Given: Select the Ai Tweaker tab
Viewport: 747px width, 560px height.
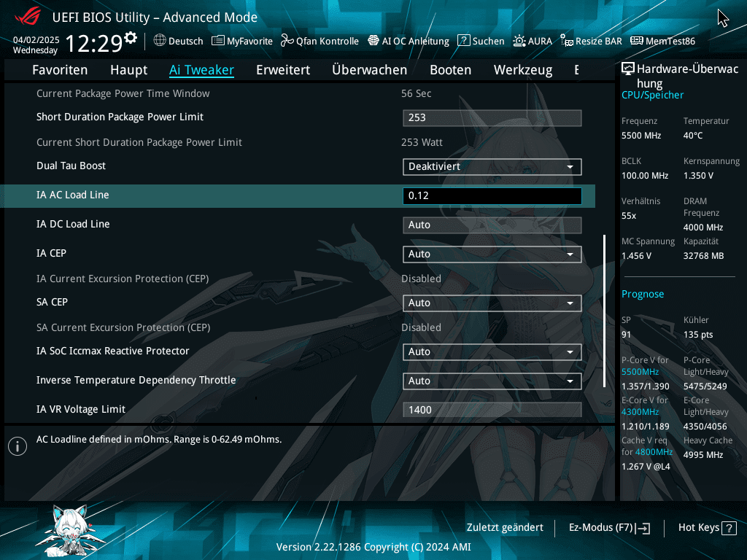Looking at the screenshot, I should [201, 70].
